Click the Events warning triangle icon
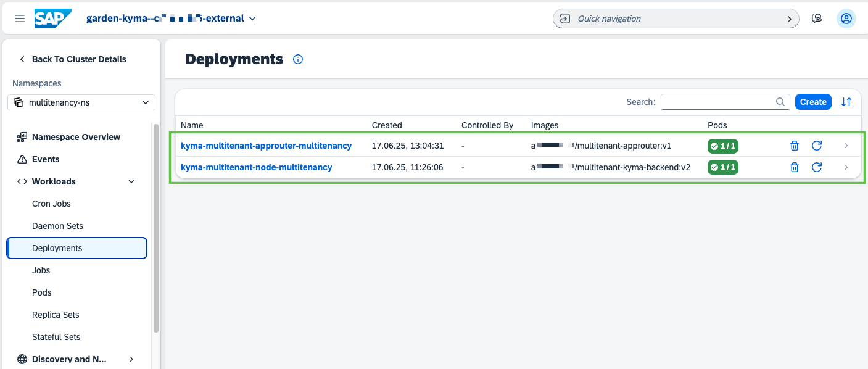 pyautogui.click(x=22, y=159)
